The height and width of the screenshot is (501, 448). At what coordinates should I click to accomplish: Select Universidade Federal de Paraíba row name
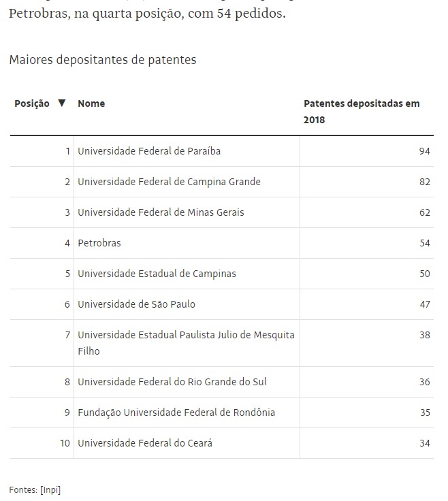coord(149,151)
